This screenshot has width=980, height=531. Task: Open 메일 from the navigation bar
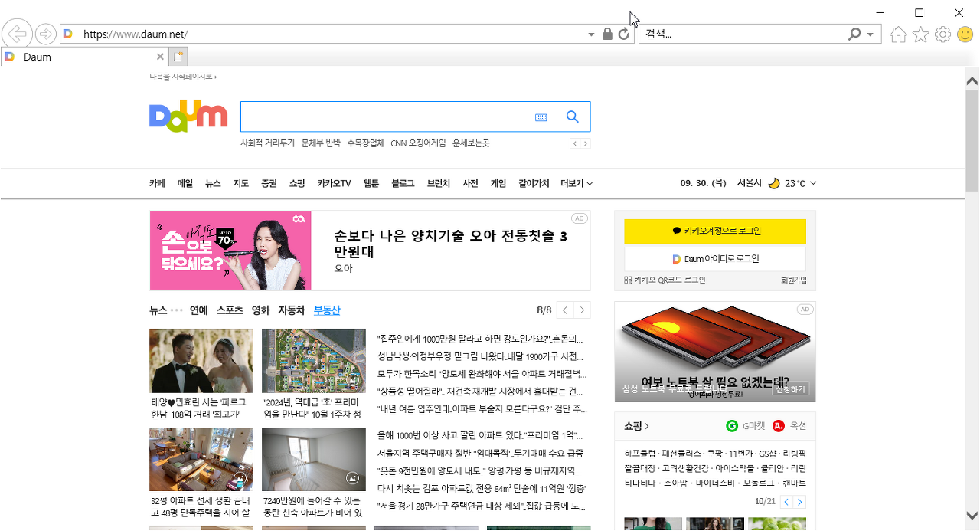coord(185,183)
